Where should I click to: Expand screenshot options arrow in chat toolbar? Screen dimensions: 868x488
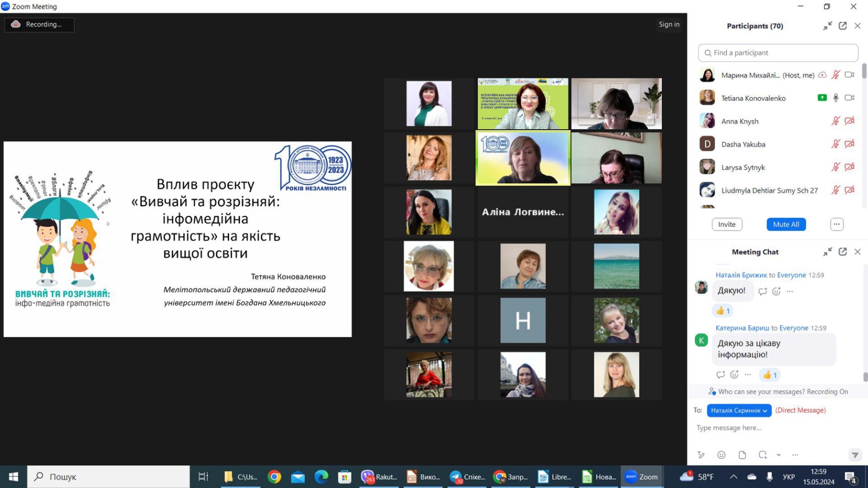coord(778,455)
